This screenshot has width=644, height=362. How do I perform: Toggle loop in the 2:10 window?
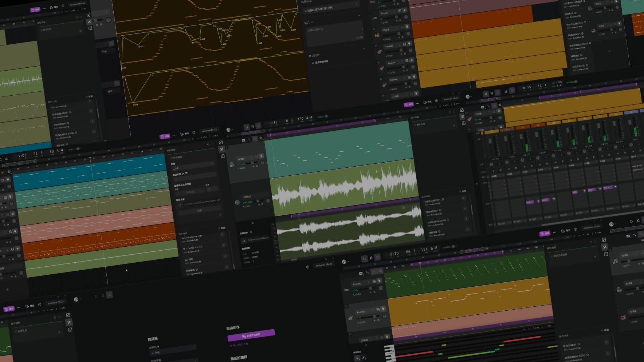377,257
